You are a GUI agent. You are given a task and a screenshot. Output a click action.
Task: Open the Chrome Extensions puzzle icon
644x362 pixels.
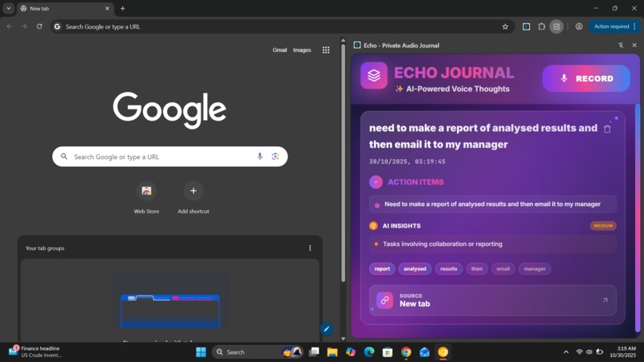click(x=541, y=26)
